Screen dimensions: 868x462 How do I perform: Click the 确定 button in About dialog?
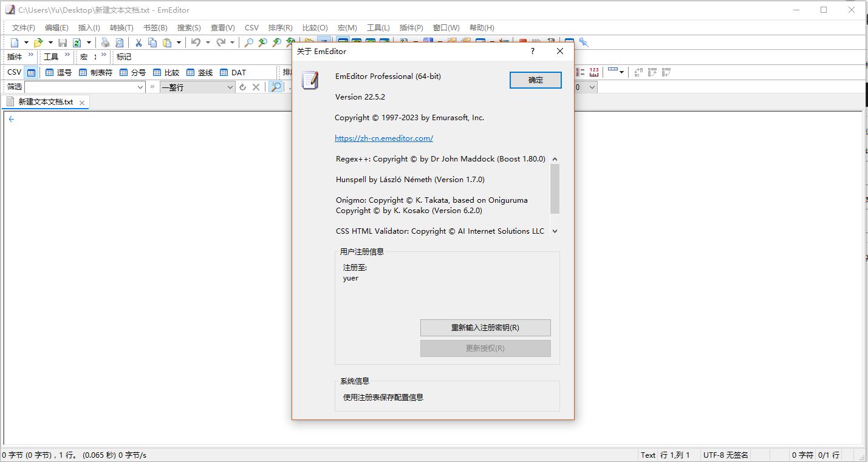535,80
